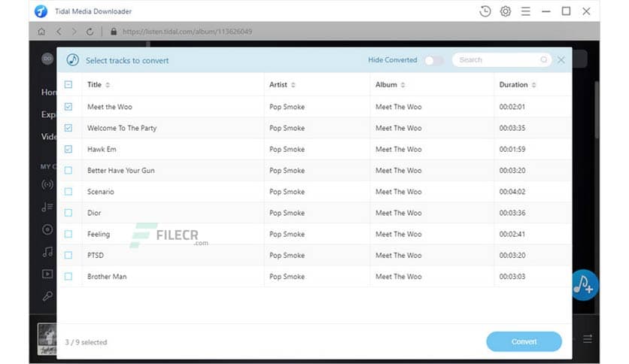Check the Brother Man track
Screen dimensions: 629x364
[68, 277]
